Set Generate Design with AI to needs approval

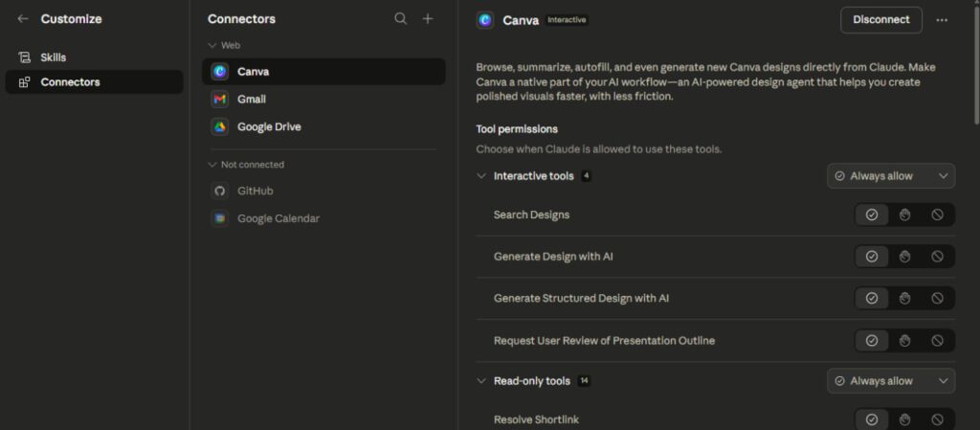tap(904, 257)
